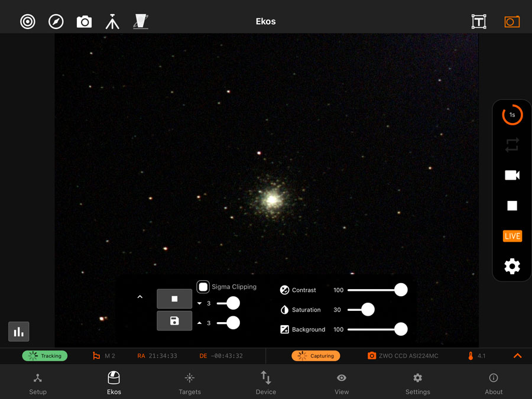Click the M 2 target name
This screenshot has height=399, width=532.
click(109, 356)
